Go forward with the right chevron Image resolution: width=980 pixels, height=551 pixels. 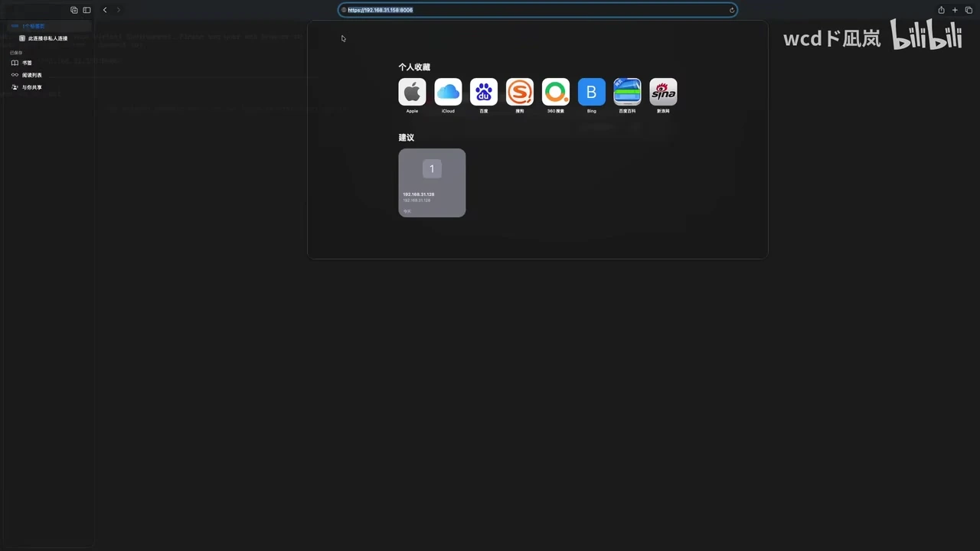pos(118,10)
